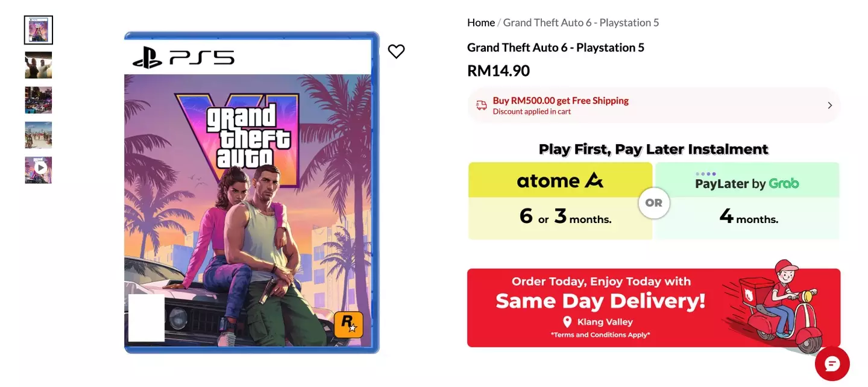Open the Home breadcrumb link
This screenshot has width=868, height=387.
pos(480,22)
